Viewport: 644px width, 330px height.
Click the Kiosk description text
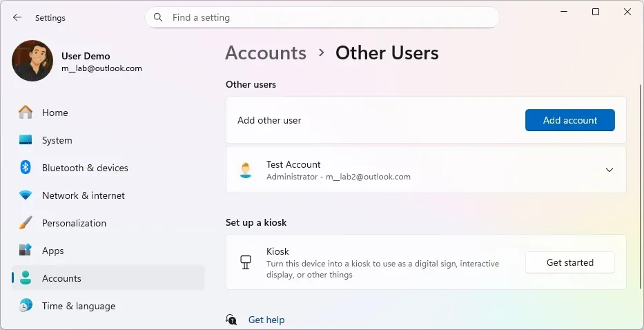point(382,269)
